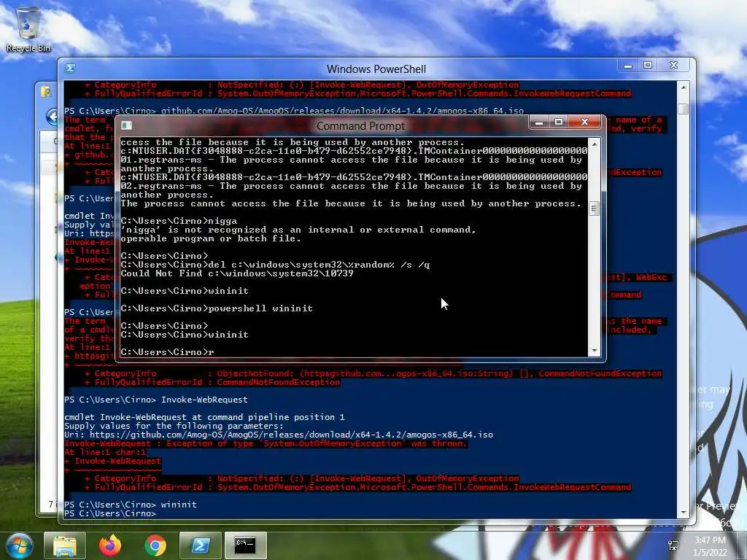747x560 pixels.
Task: Close the Windows PowerShell window
Action: pos(673,65)
